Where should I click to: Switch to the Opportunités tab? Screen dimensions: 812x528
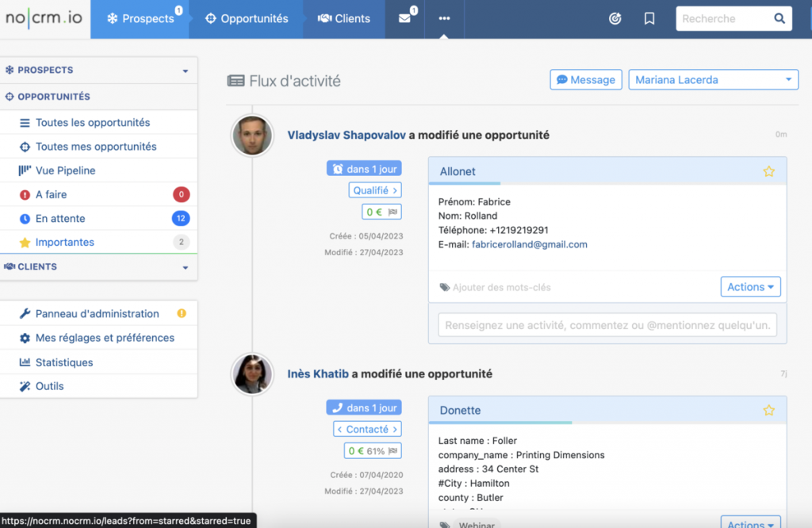tap(246, 19)
